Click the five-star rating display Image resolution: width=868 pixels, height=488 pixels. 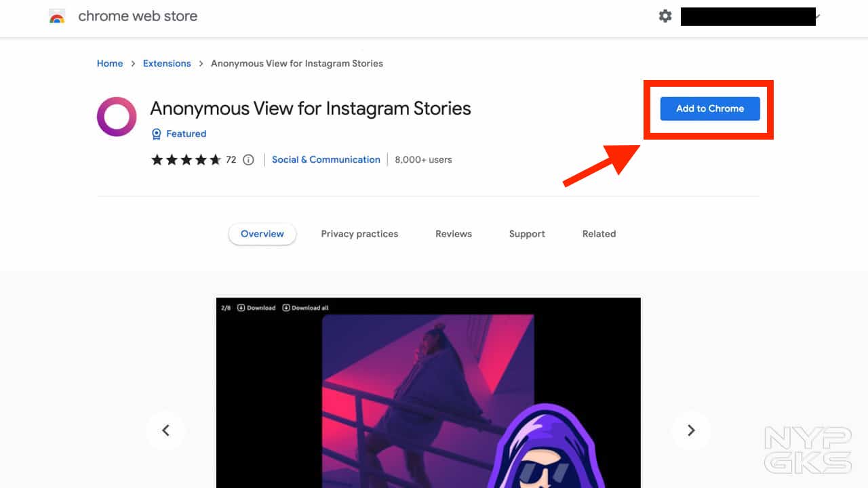(186, 160)
